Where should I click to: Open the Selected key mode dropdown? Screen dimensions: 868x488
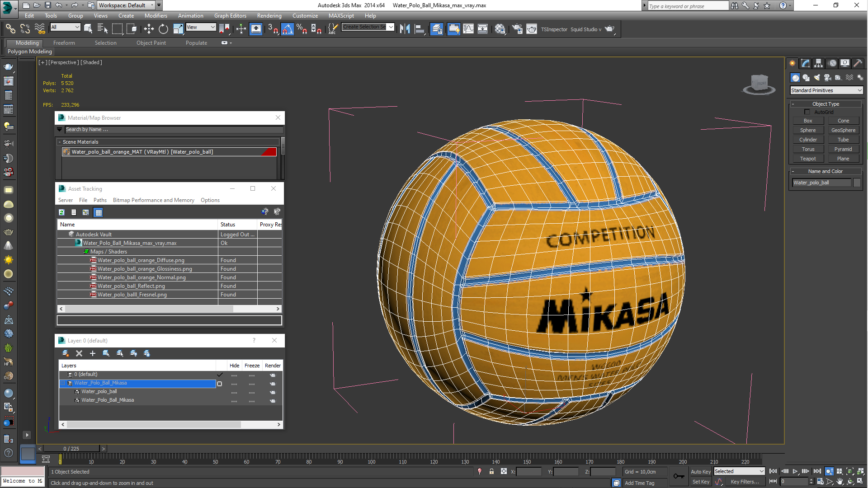(739, 471)
